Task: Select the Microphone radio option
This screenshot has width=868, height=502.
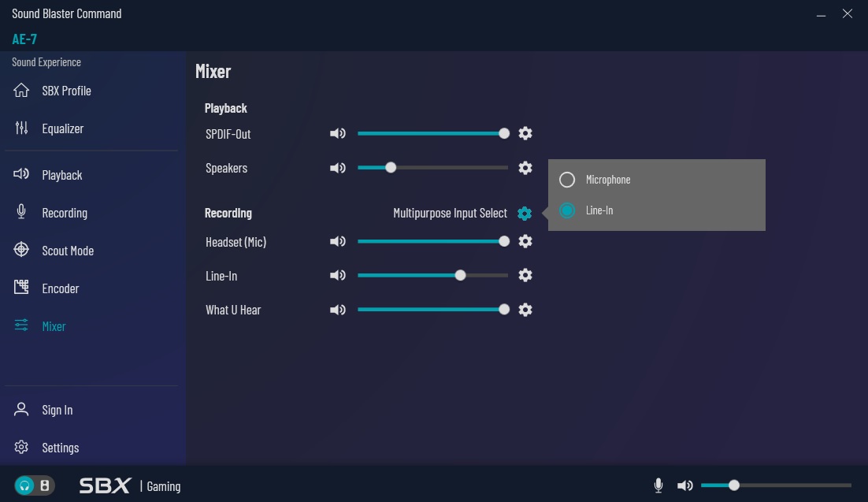Action: click(567, 180)
